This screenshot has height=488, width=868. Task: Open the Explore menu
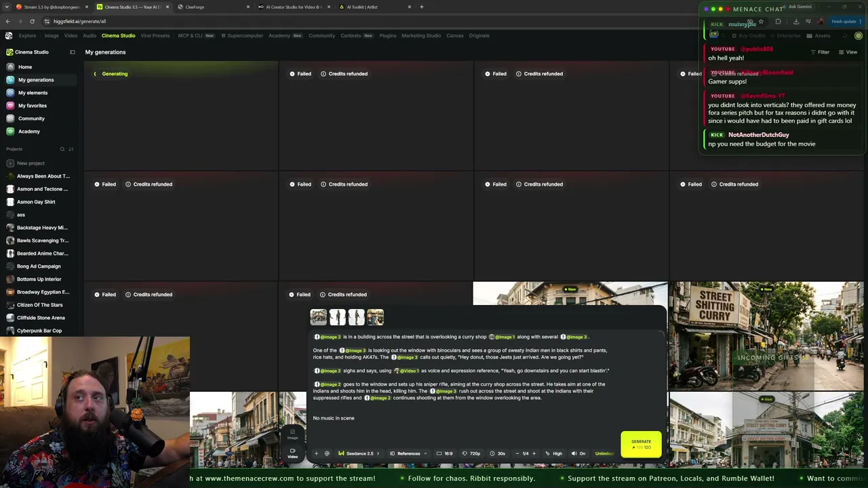coord(28,35)
